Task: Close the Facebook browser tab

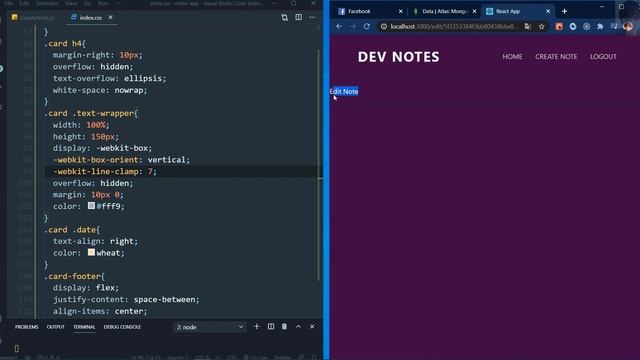Action: pos(400,11)
